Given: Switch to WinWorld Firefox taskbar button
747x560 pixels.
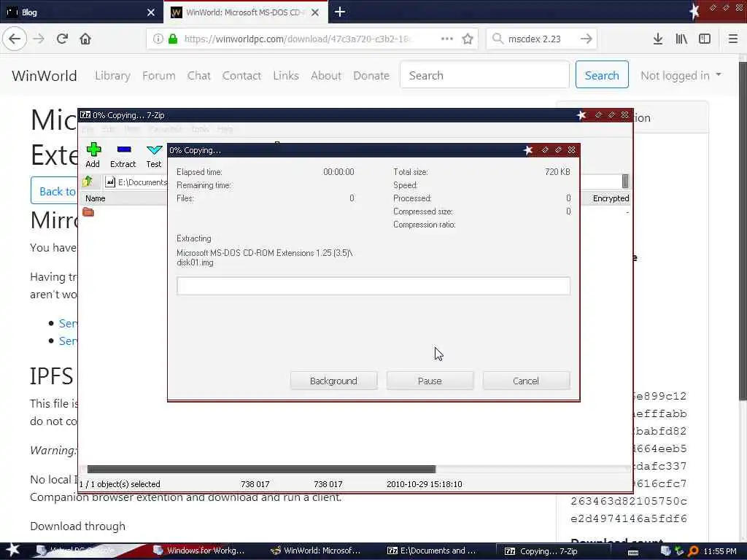Looking at the screenshot, I should (x=315, y=551).
